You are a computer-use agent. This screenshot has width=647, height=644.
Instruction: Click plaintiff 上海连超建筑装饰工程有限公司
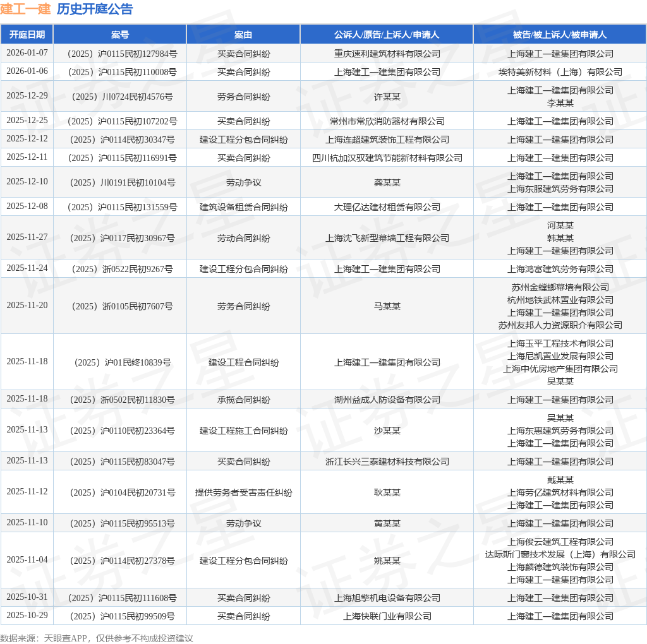pos(387,140)
